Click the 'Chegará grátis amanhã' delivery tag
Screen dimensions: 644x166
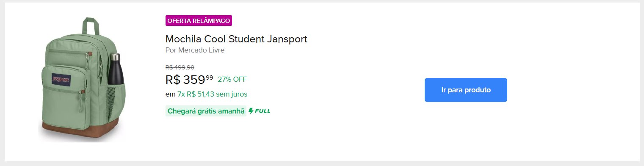(206, 111)
